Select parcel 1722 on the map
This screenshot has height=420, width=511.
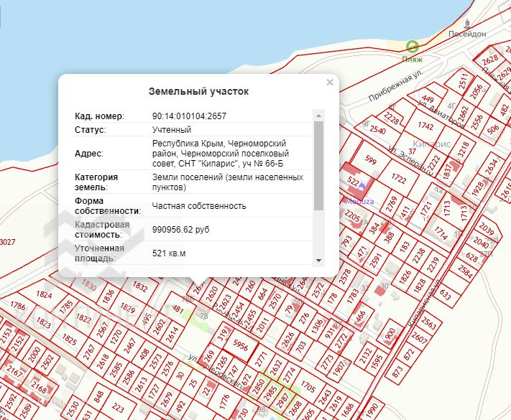pos(400,177)
